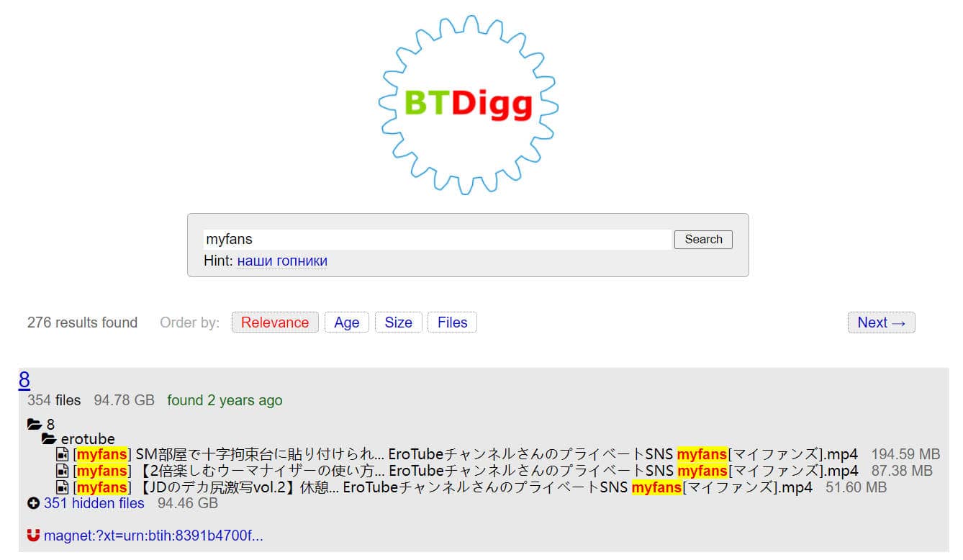Select file name starting "SM部屋で"
This screenshot has height=560, width=963.
[x=465, y=455]
